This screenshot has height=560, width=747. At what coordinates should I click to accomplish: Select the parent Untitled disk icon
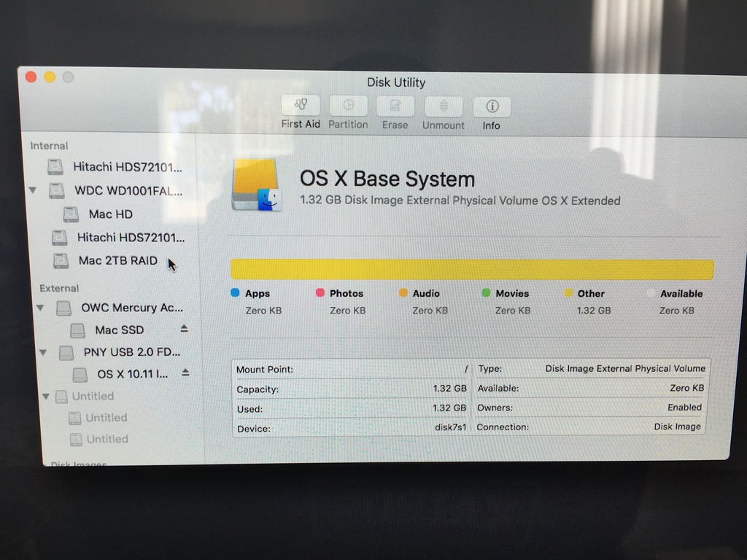[x=61, y=396]
